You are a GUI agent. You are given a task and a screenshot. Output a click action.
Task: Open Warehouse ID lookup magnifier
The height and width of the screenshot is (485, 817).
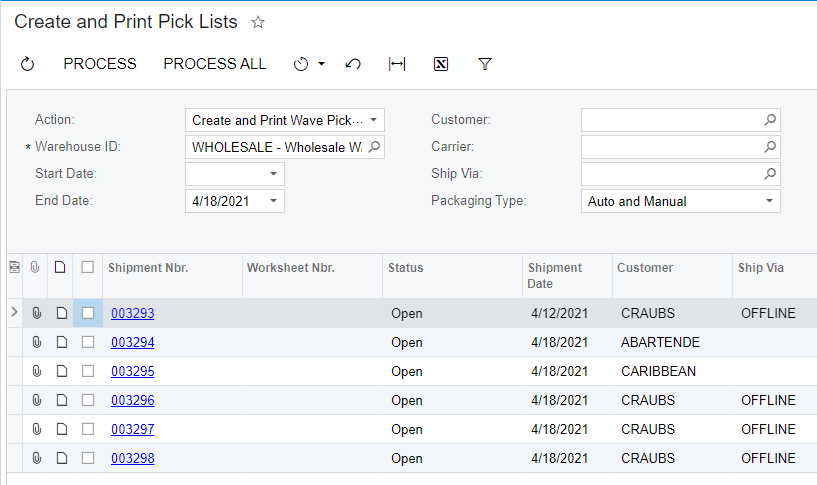tap(374, 147)
